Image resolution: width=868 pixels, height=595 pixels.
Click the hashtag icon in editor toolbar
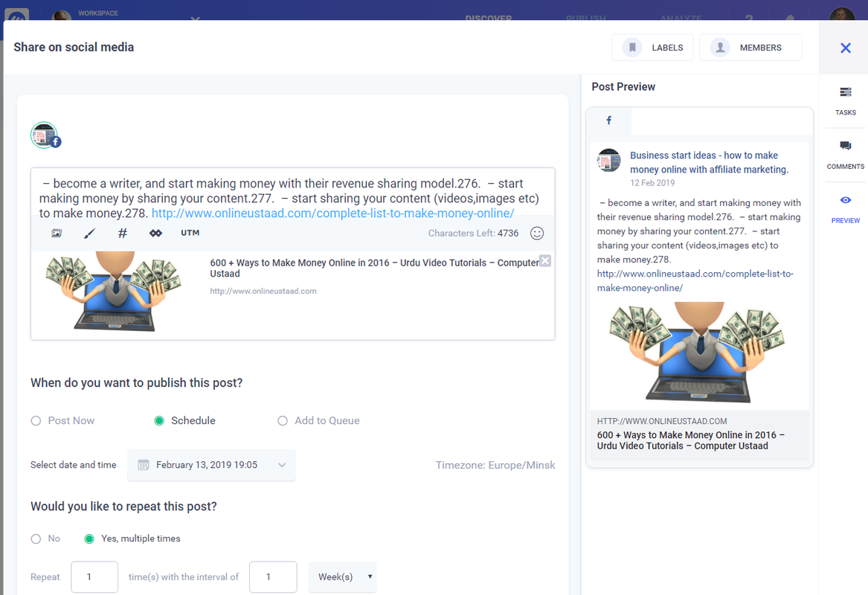tap(123, 234)
